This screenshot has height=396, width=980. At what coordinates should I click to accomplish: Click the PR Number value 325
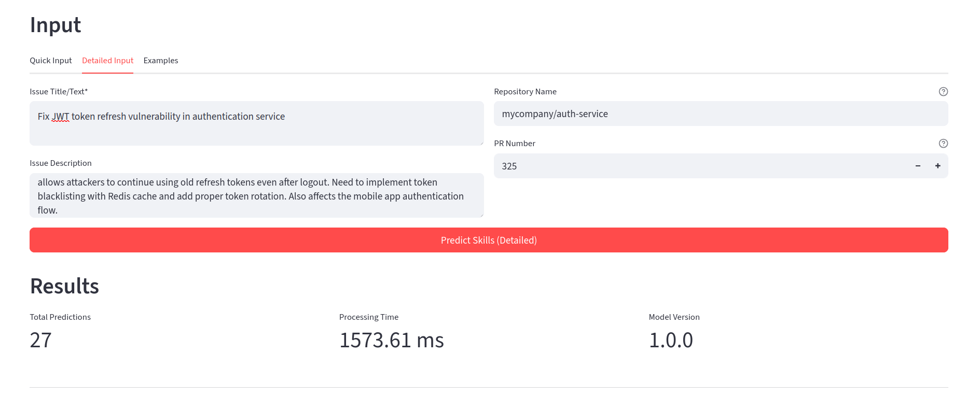[x=509, y=166]
